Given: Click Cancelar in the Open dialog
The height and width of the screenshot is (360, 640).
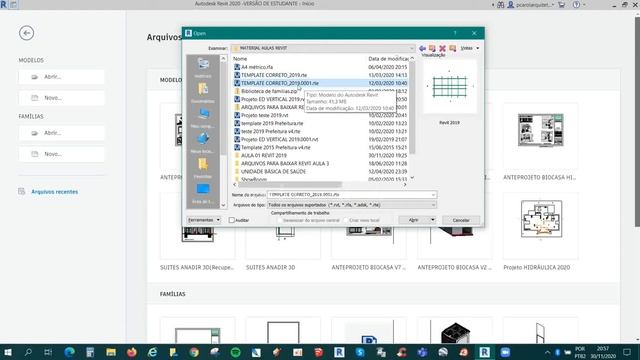Looking at the screenshot, I should (x=461, y=220).
